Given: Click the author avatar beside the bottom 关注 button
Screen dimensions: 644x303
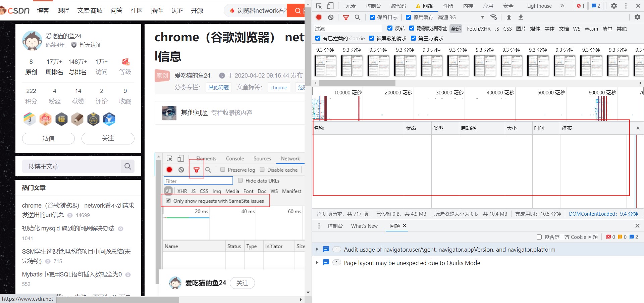Looking at the screenshot, I should coord(175,283).
